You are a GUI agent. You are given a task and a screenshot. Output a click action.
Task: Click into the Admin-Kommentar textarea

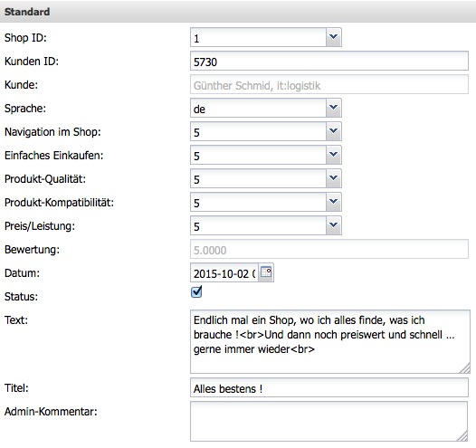328,421
